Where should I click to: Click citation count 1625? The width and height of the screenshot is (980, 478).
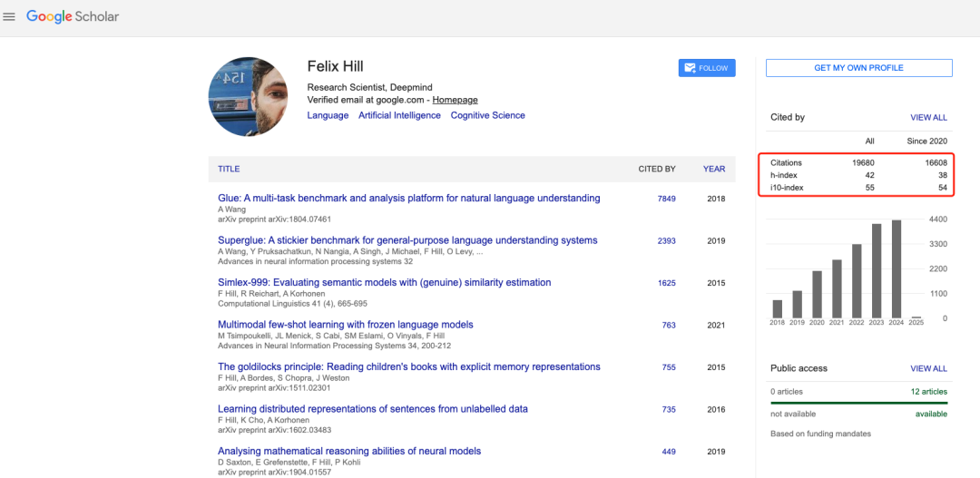(666, 283)
